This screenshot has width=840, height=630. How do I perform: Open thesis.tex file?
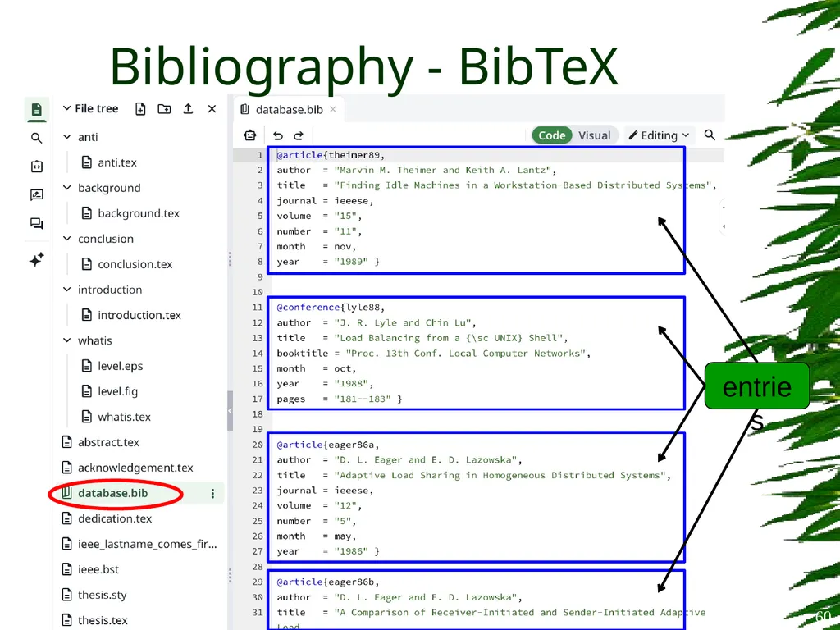(103, 620)
